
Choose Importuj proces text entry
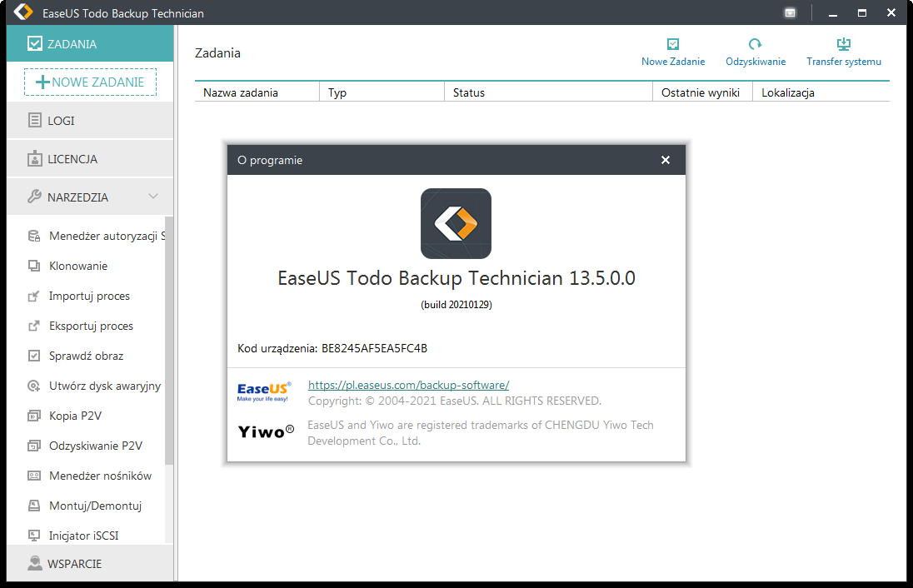point(89,296)
